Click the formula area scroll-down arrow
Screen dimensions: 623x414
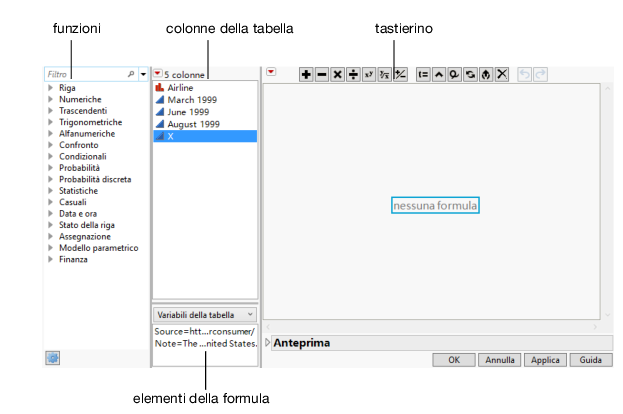[608, 315]
